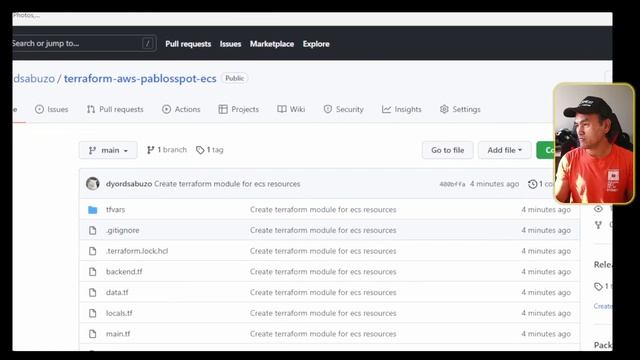The height and width of the screenshot is (360, 640).
Task: Click the backend.tf file icon
Action: (x=93, y=272)
